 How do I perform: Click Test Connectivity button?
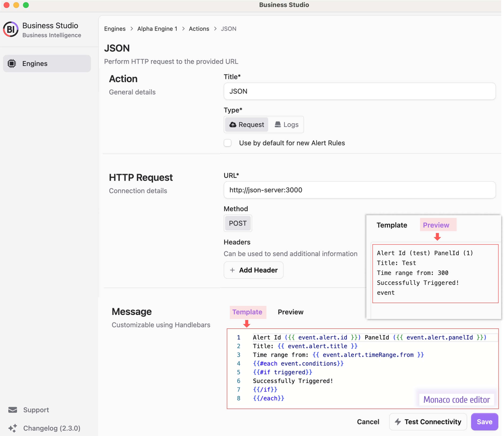click(428, 422)
